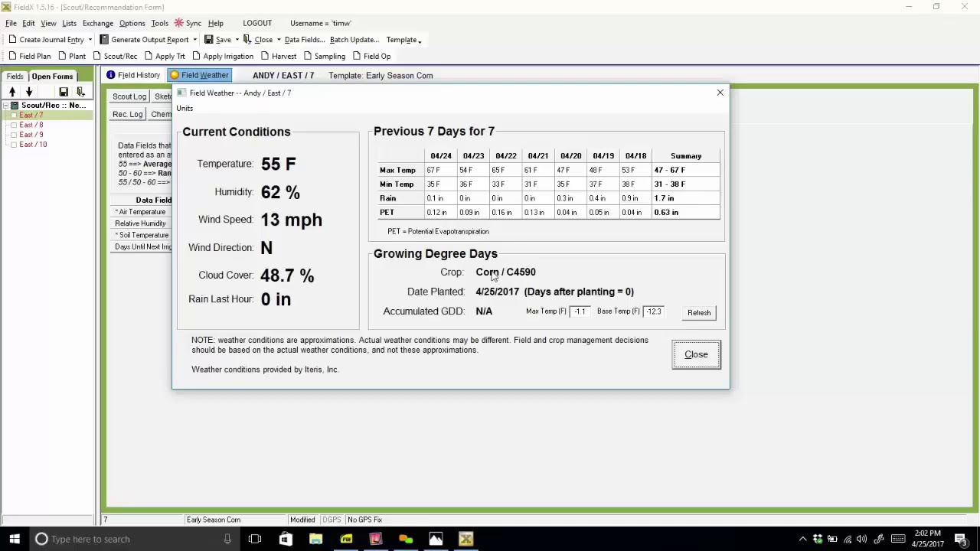Move form up with up arrow

coord(12,92)
